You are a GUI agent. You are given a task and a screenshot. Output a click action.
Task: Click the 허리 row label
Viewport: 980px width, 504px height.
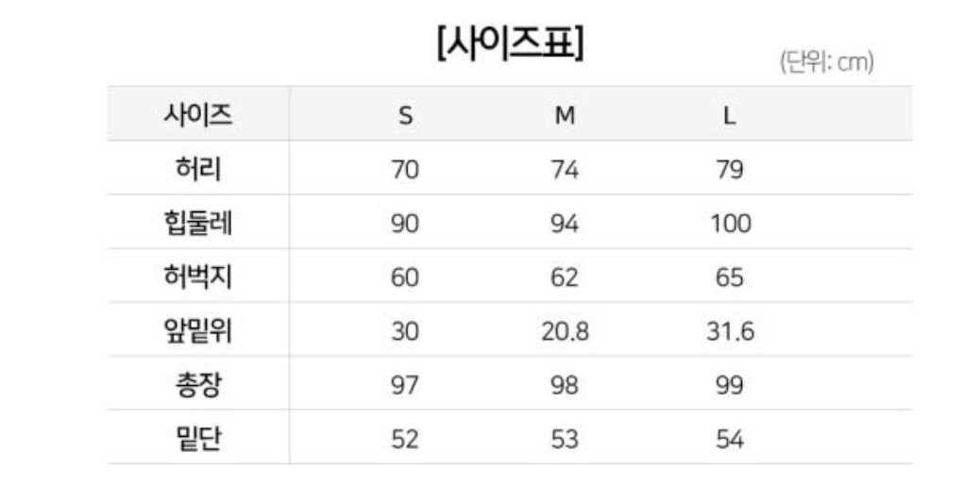pyautogui.click(x=198, y=169)
